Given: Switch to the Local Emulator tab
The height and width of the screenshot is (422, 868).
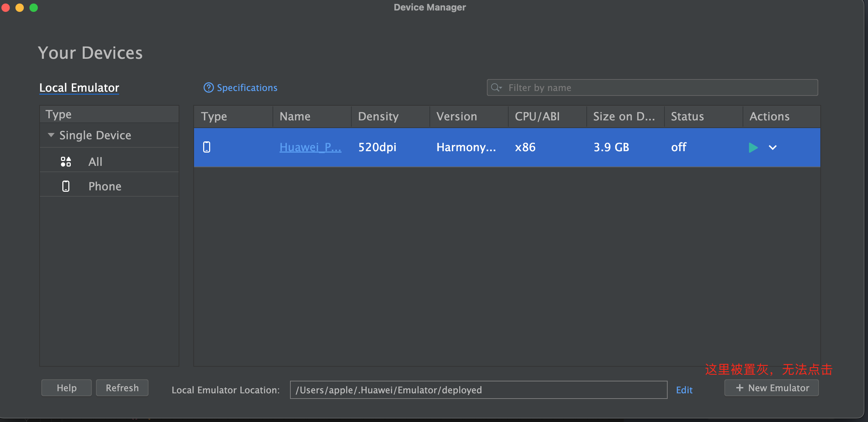Looking at the screenshot, I should pyautogui.click(x=79, y=87).
